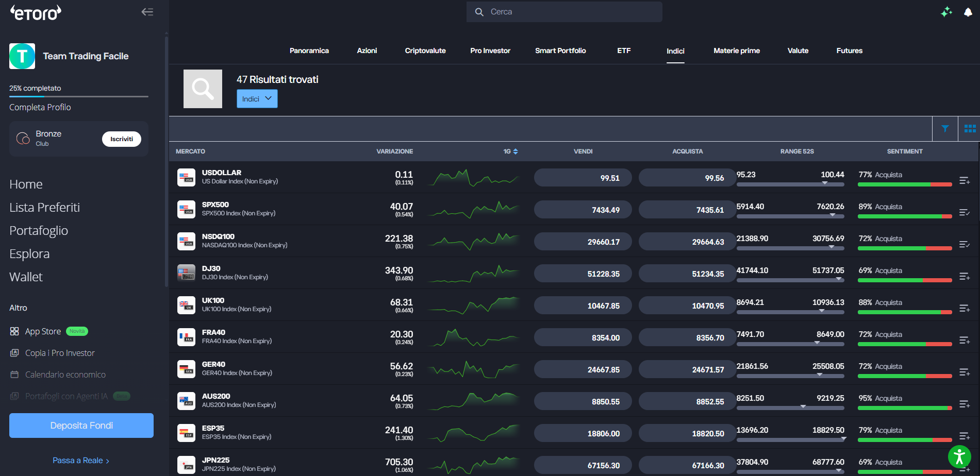
Task: Add ESP35 to watchlist icon
Action: [965, 436]
